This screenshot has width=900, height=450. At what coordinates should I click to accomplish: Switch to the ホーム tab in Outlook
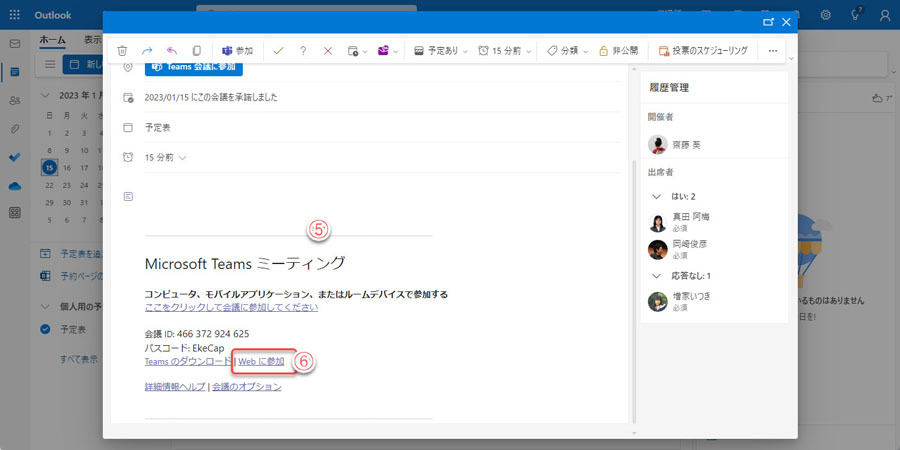tap(52, 40)
